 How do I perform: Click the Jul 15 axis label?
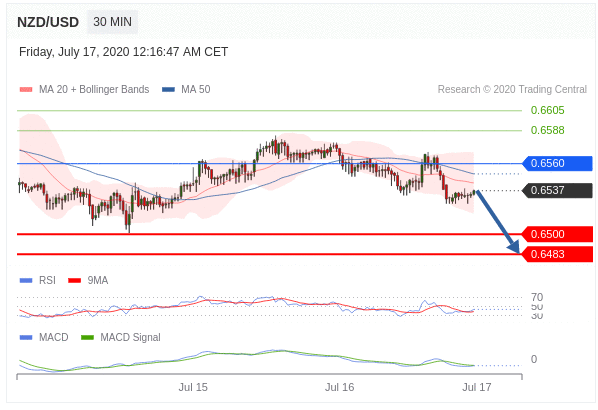[x=193, y=387]
